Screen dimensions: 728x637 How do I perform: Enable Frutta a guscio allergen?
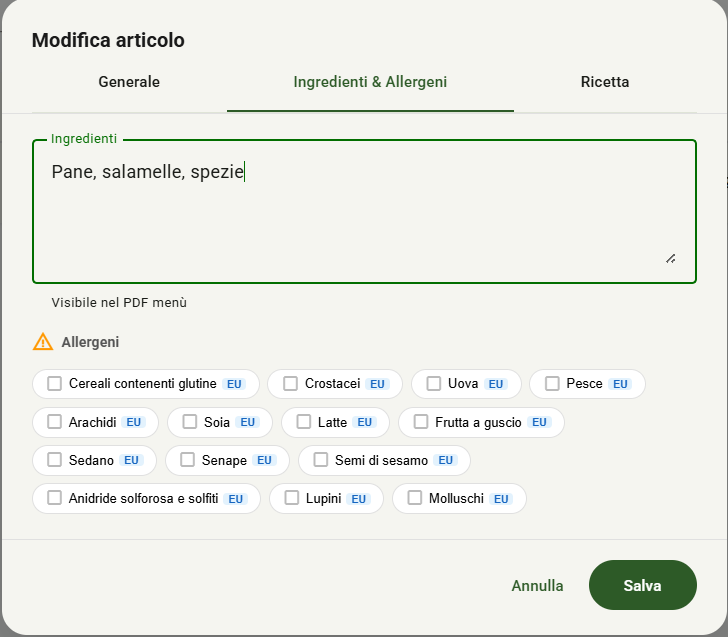pos(421,422)
